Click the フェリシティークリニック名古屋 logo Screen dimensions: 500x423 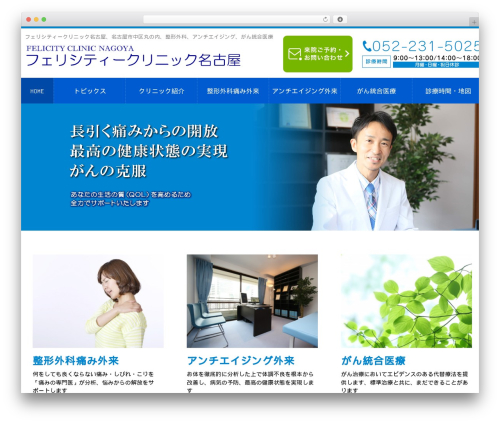[x=133, y=60]
